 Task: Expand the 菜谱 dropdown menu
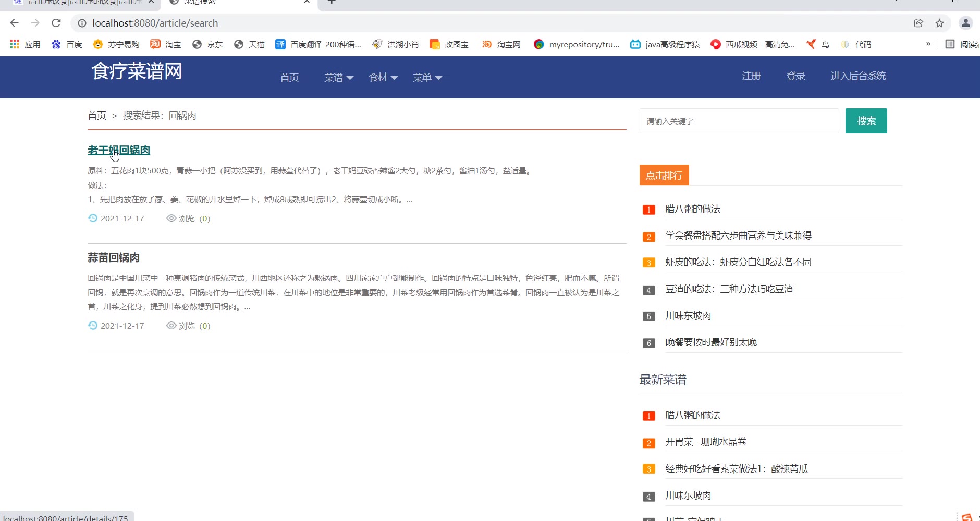(339, 78)
